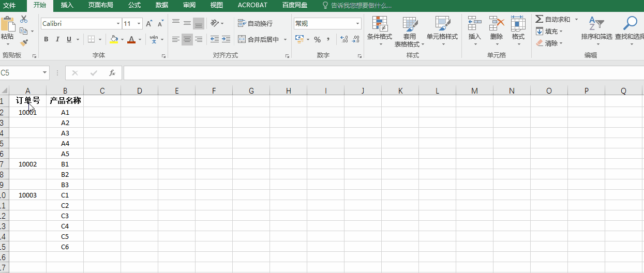
Task: Align text left
Action: (x=176, y=39)
